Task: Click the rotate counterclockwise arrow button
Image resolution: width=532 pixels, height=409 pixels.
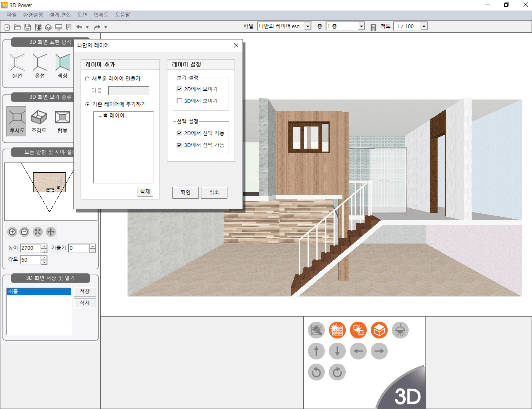Action: (x=316, y=372)
